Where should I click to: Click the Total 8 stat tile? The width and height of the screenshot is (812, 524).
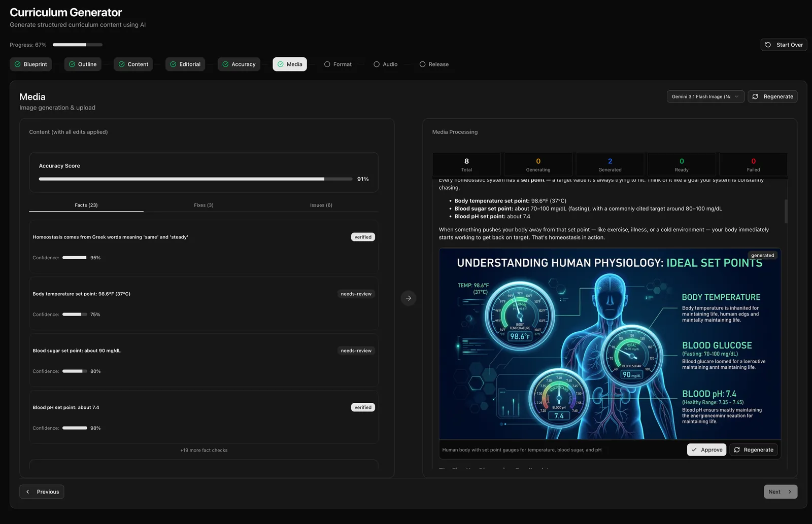466,165
